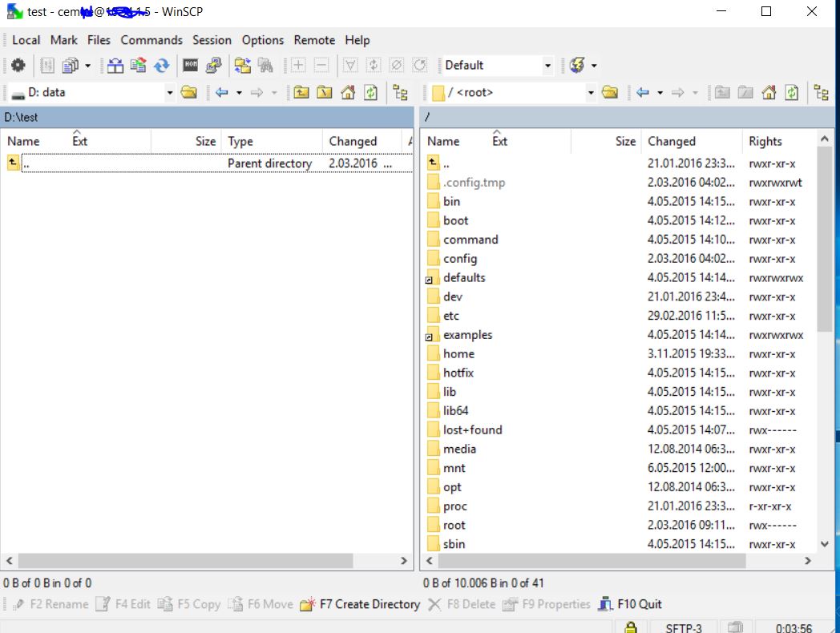Image resolution: width=840 pixels, height=633 pixels.
Task: Click F7 Create Directory button
Action: 360,604
